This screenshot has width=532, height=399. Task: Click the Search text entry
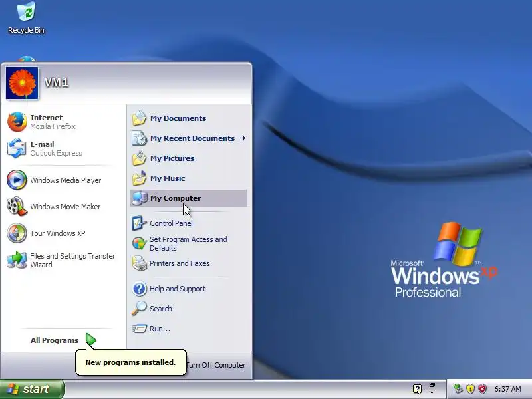[160, 309]
